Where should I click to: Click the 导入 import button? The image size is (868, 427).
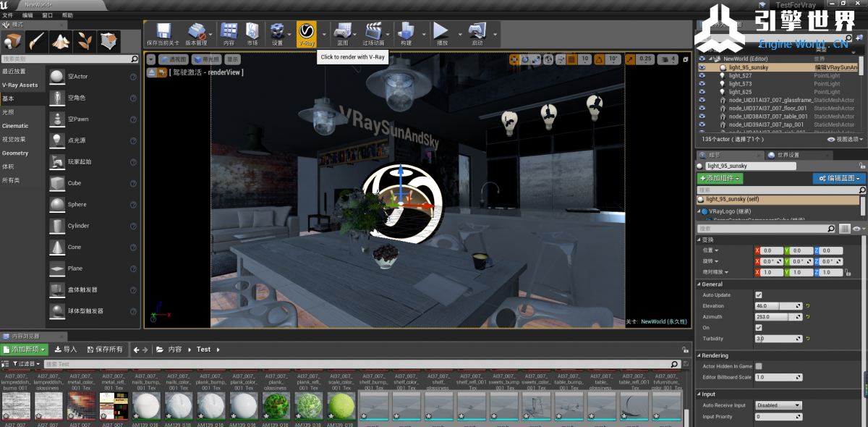[67, 349]
